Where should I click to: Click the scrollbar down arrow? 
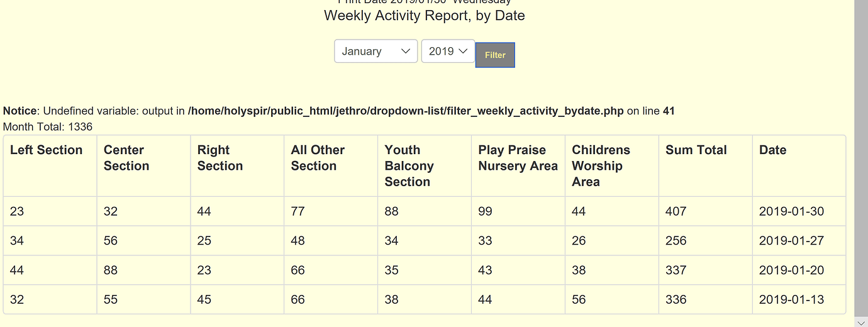pyautogui.click(x=860, y=321)
